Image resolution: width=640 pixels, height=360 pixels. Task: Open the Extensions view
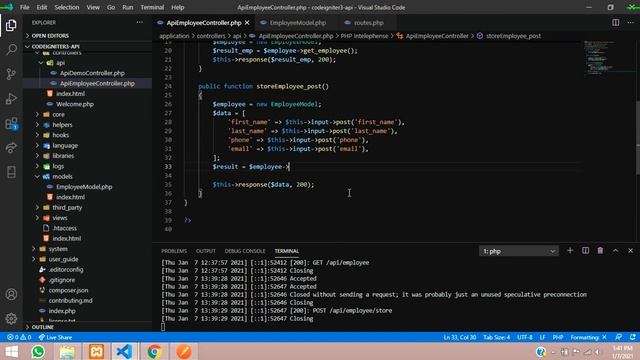pos(11,123)
